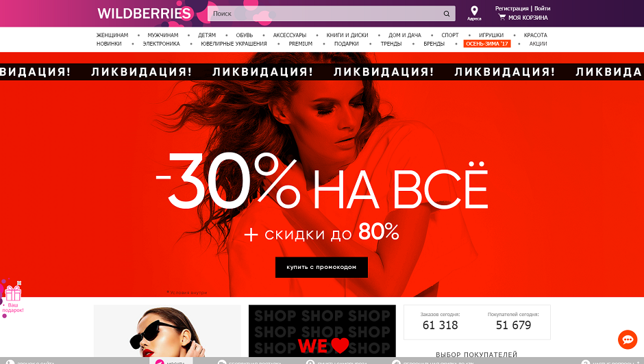
Task: Open the WE love SHOP banner
Action: [x=322, y=330]
